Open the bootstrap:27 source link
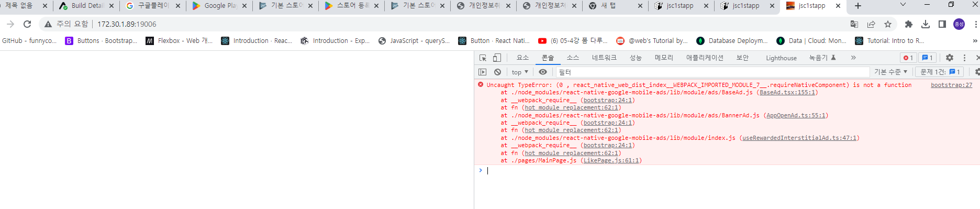The width and height of the screenshot is (980, 209). [x=951, y=85]
